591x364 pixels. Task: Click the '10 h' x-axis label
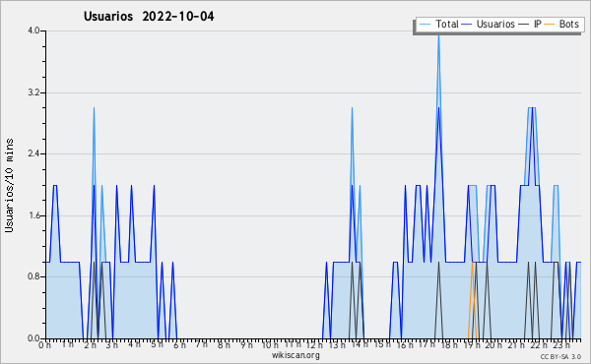pyautogui.click(x=270, y=345)
